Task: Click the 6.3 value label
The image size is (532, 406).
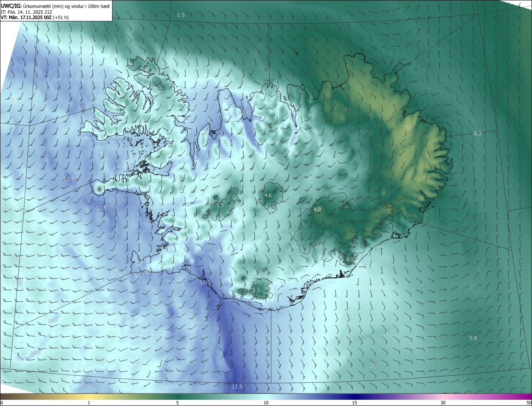Action: coord(478,133)
